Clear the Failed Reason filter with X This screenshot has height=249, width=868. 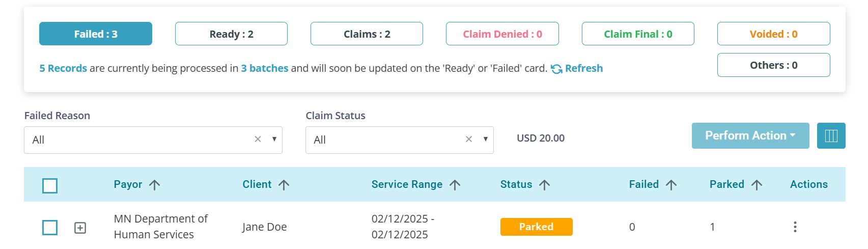click(258, 140)
